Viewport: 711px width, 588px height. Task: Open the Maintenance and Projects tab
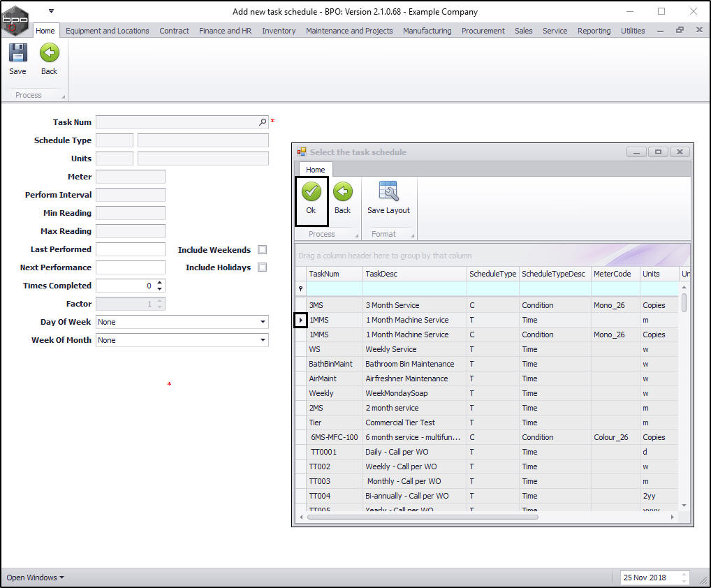point(349,31)
